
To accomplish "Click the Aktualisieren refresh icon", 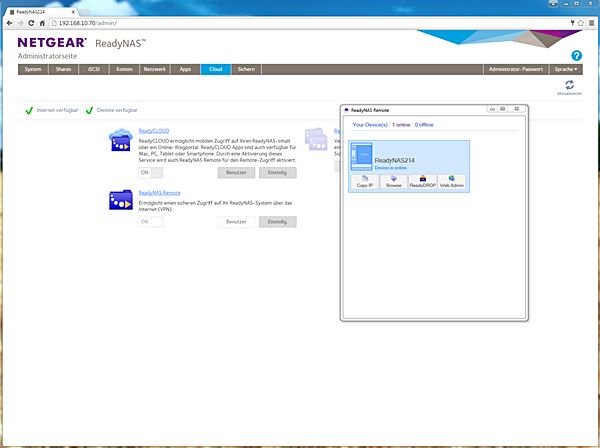I will tap(569, 85).
